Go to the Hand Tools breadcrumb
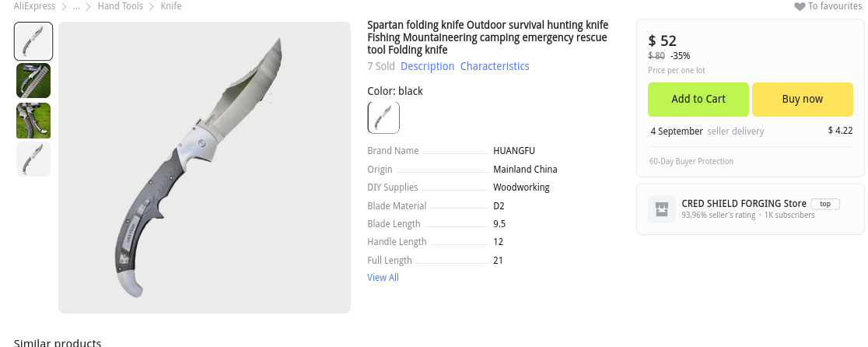The width and height of the screenshot is (868, 347). tap(120, 6)
